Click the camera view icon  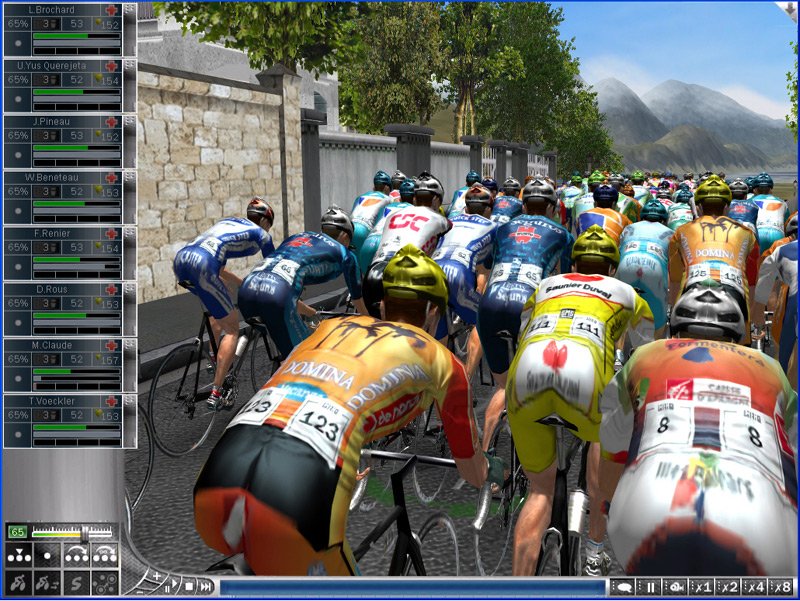(x=675, y=587)
